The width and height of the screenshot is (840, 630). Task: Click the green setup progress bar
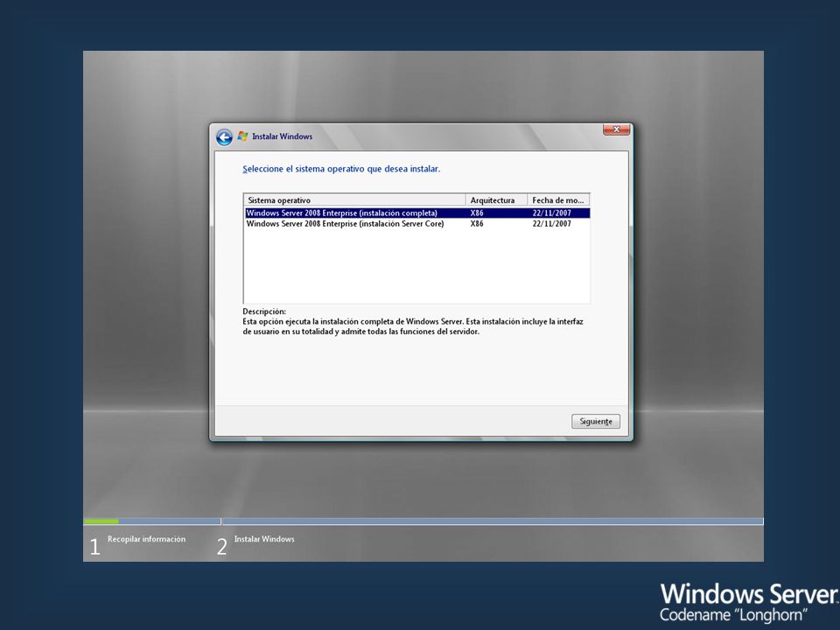tap(101, 521)
